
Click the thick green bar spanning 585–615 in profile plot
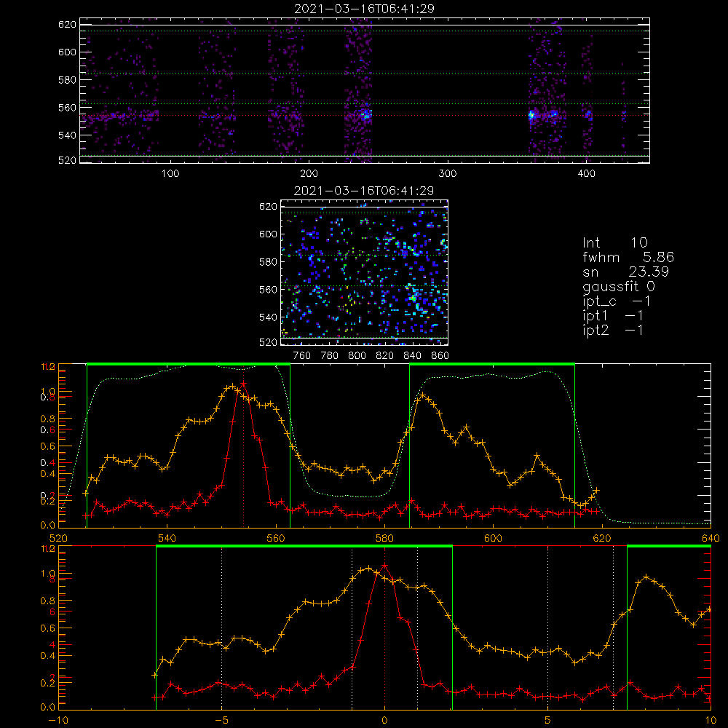tap(492, 364)
